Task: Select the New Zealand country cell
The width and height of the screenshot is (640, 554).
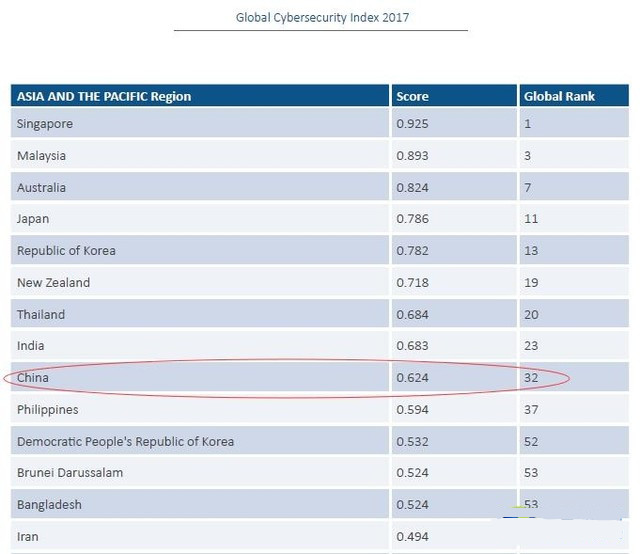Action: coord(200,282)
